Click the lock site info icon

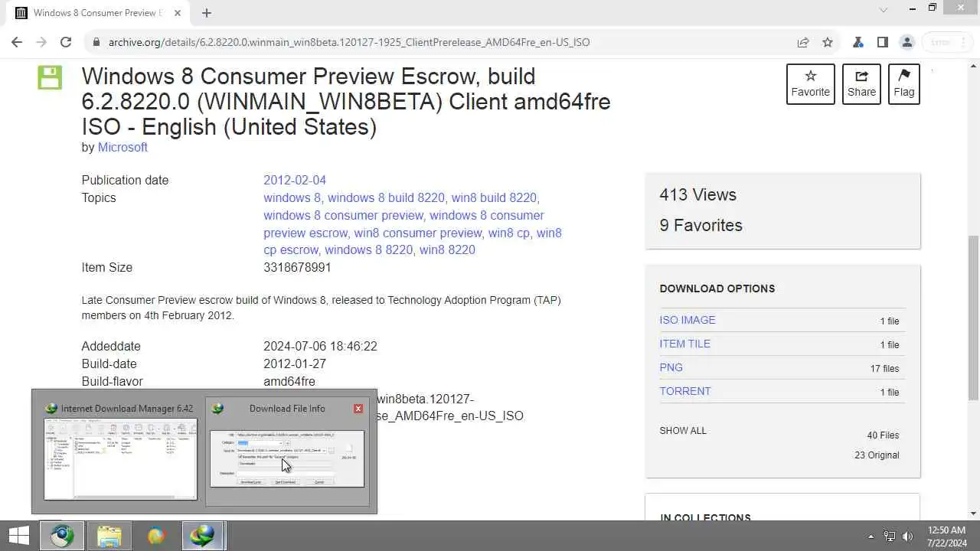(96, 42)
